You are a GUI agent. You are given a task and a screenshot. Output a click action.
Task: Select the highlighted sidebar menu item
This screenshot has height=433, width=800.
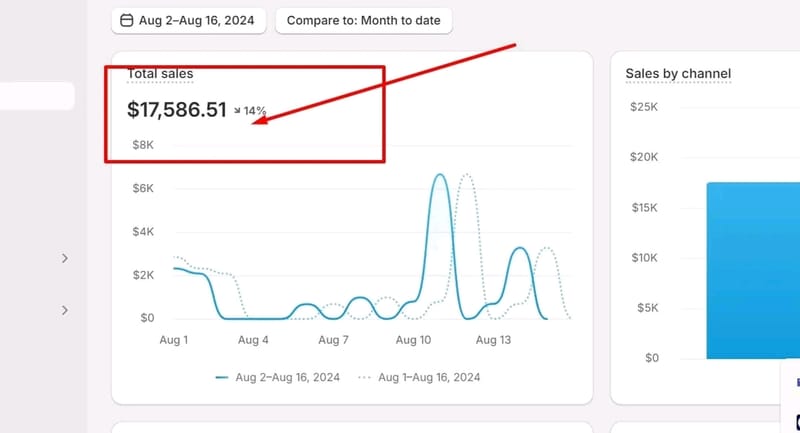37,96
